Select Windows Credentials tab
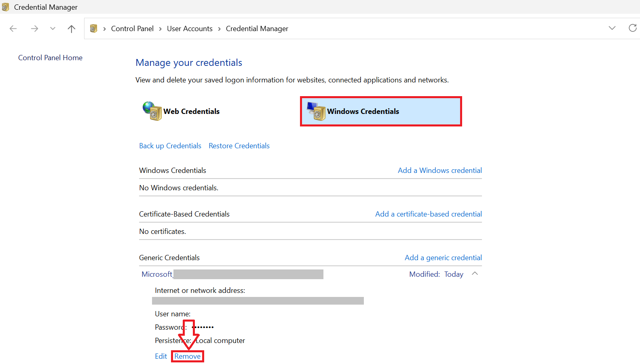 tap(381, 111)
